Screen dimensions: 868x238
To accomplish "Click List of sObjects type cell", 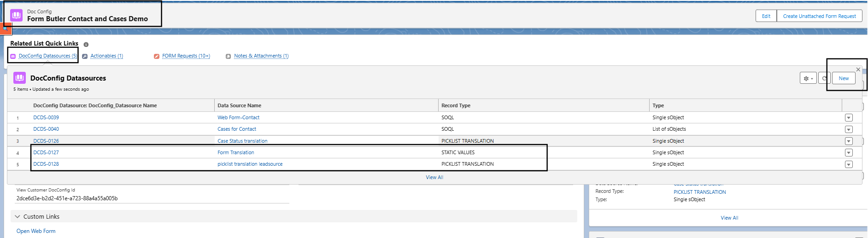I will point(669,129).
